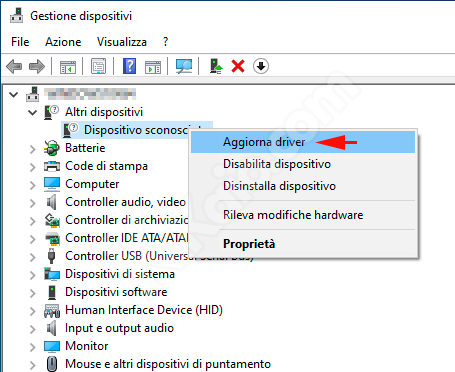Click the Code di stampa printer icon
455x372 pixels.
(x=52, y=166)
